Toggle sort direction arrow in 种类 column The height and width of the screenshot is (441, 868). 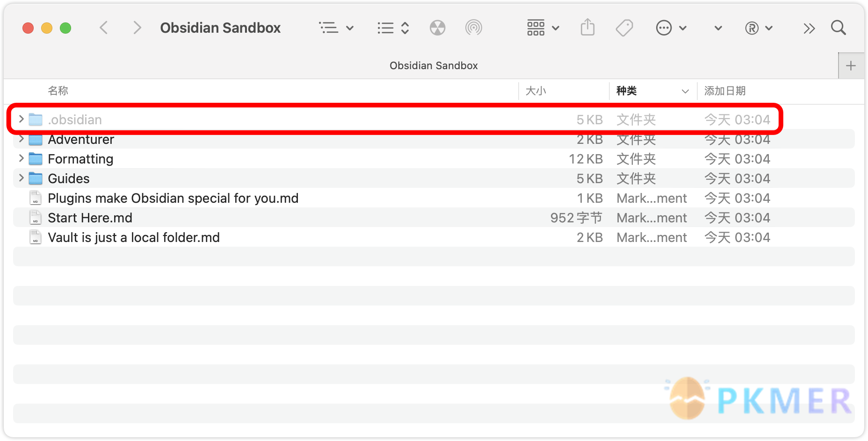click(685, 91)
